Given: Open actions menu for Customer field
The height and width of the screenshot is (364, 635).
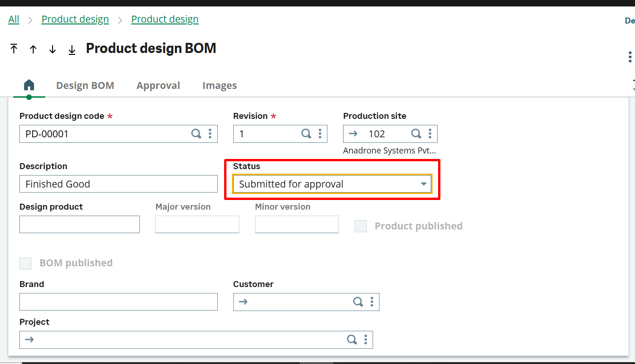Looking at the screenshot, I should tap(372, 302).
